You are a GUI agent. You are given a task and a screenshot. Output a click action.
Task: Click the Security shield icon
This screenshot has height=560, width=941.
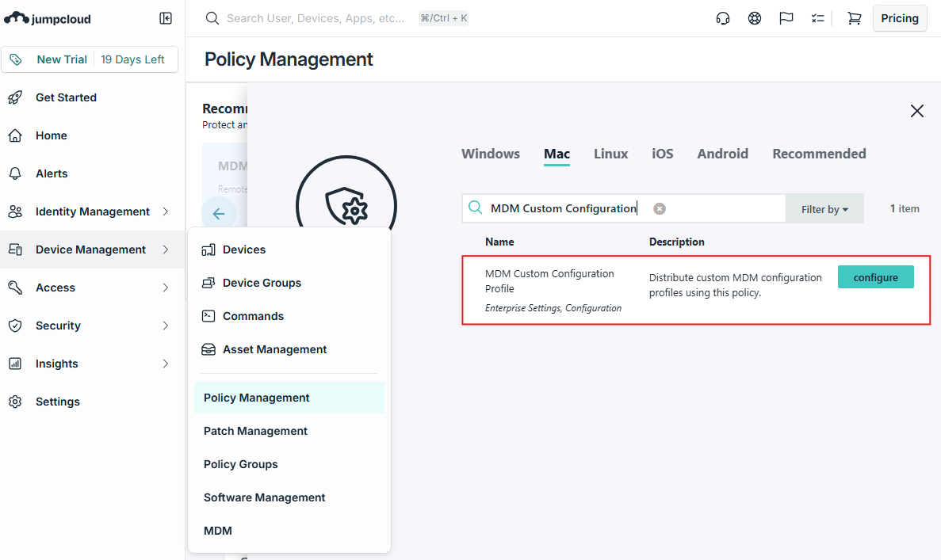coord(15,326)
